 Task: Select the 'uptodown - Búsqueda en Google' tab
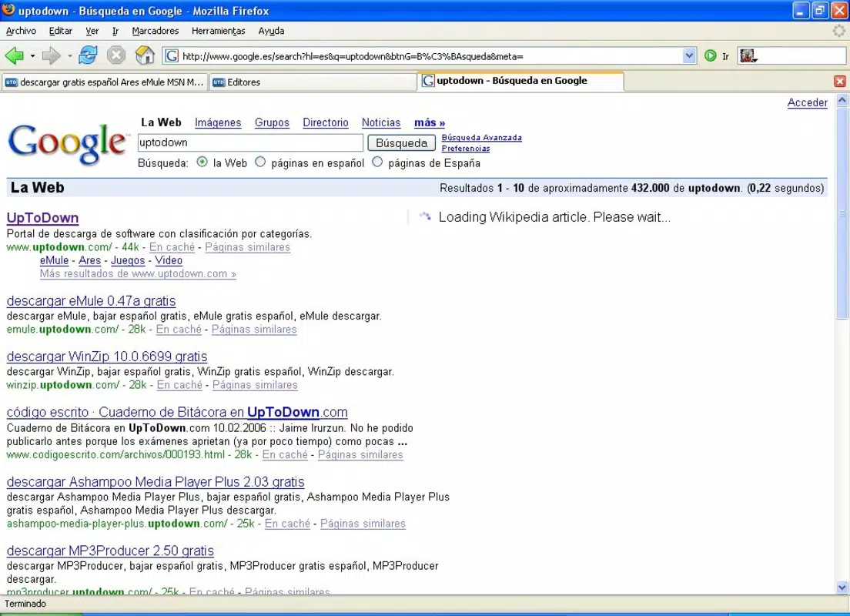pos(521,81)
